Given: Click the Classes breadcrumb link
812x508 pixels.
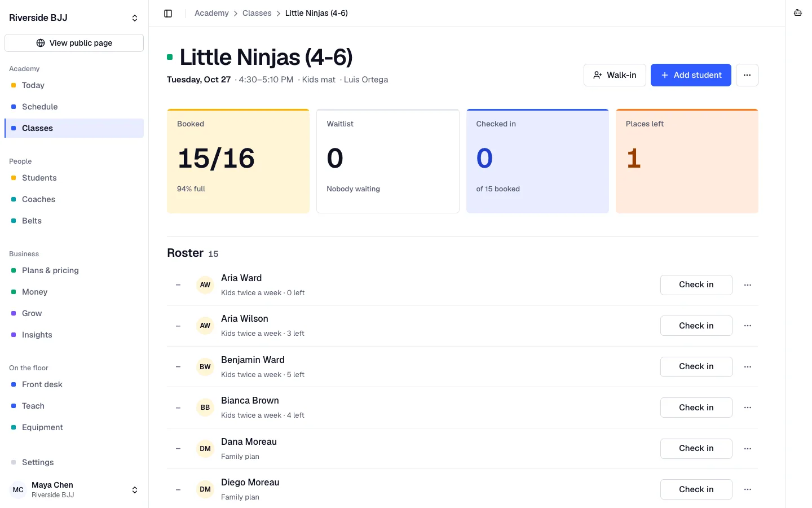Looking at the screenshot, I should (257, 13).
